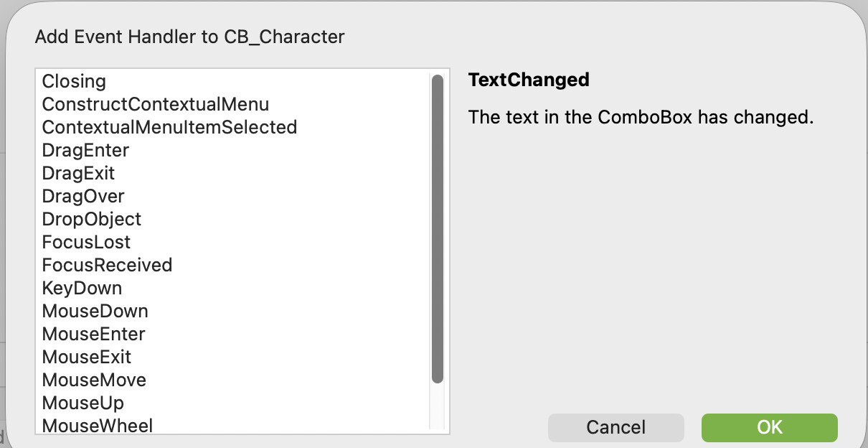The image size is (868, 448).
Task: Pick the MouseEnter event
Action: [93, 334]
